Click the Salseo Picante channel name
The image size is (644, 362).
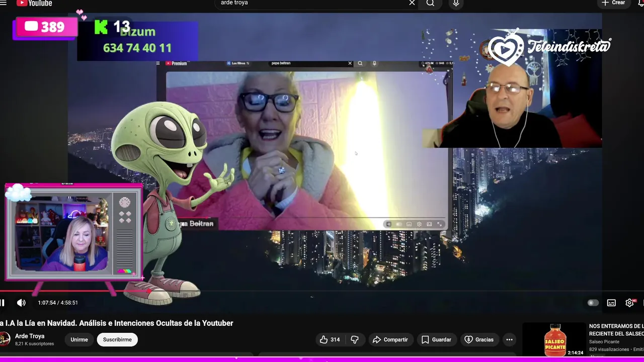pos(604,342)
